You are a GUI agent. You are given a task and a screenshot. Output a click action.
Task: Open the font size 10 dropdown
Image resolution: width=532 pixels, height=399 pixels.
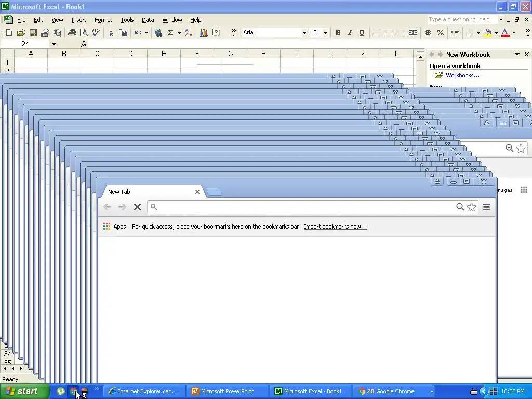click(x=325, y=33)
